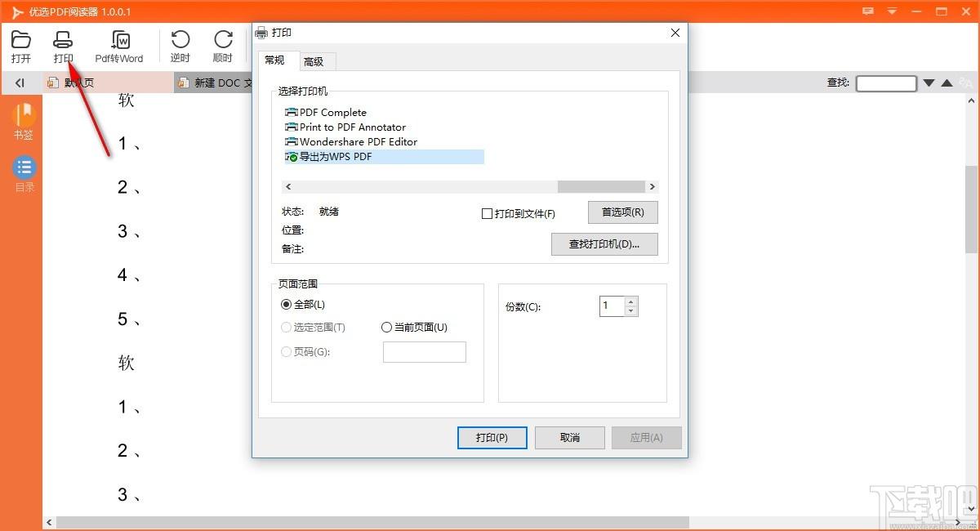Collapse the sidebar with the <| arrow

pyautogui.click(x=20, y=83)
